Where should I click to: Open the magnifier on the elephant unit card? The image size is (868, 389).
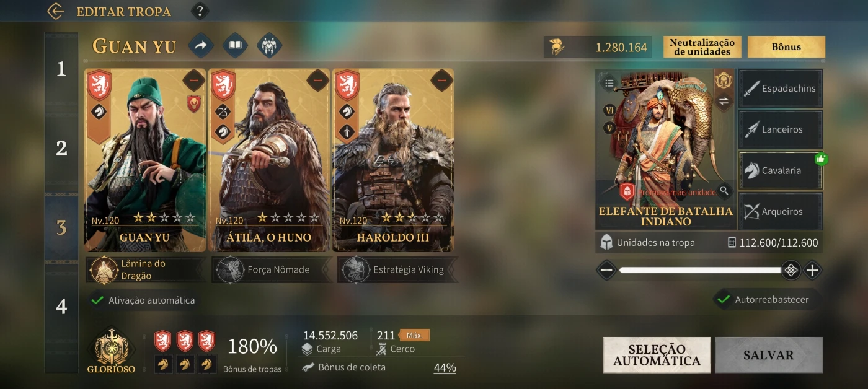coord(724,190)
